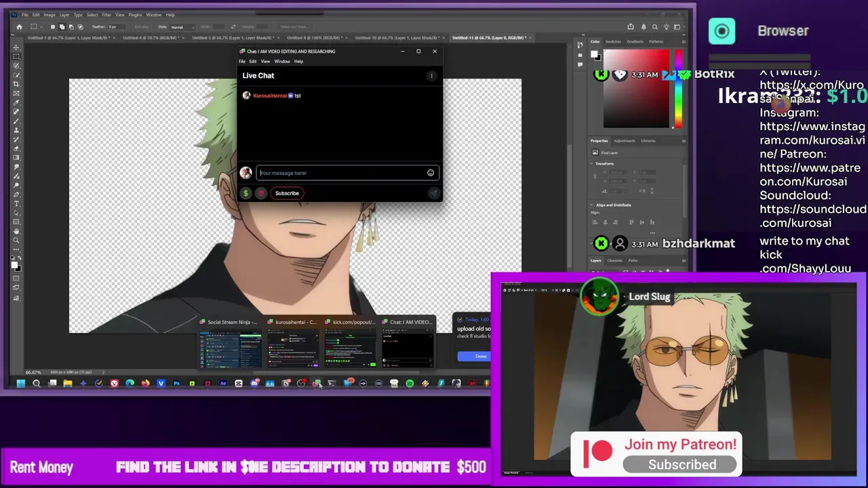Open the Live Chat three-dot options
This screenshot has width=868, height=488.
[431, 76]
